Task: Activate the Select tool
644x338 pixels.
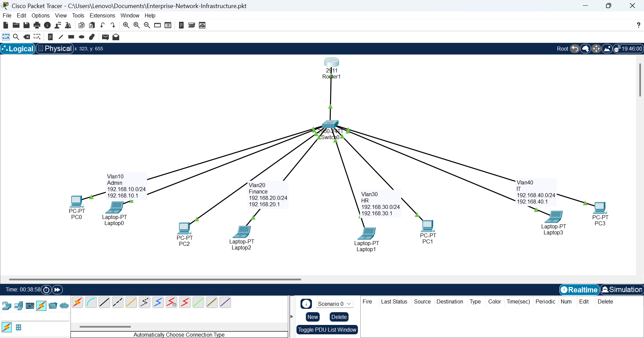Action: (x=6, y=37)
